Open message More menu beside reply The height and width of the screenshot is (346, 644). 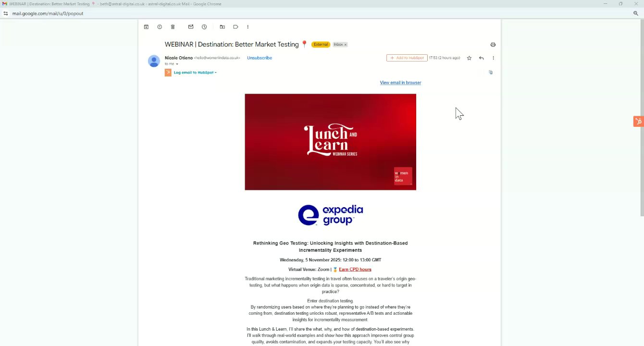tap(493, 58)
